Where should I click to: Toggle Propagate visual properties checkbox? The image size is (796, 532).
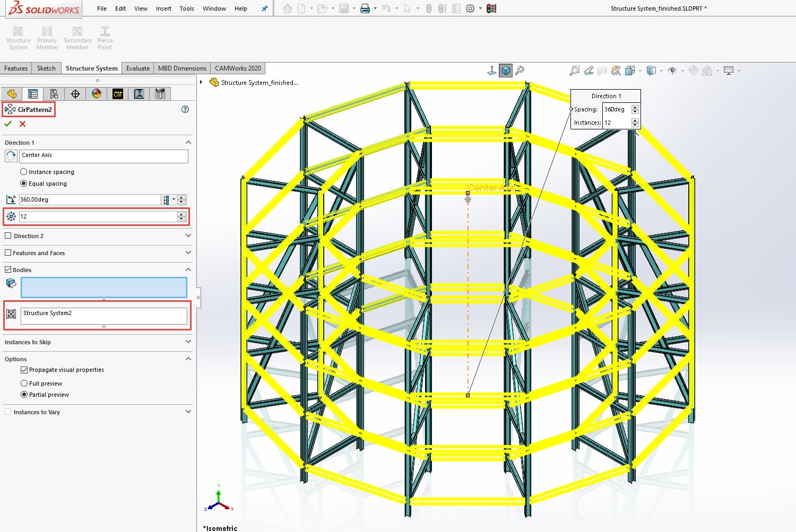pos(24,370)
